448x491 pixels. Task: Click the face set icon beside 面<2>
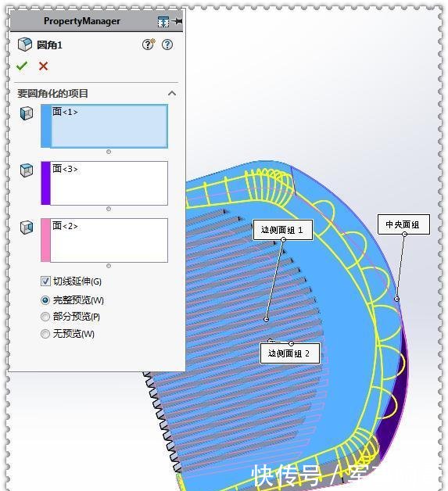pos(27,228)
